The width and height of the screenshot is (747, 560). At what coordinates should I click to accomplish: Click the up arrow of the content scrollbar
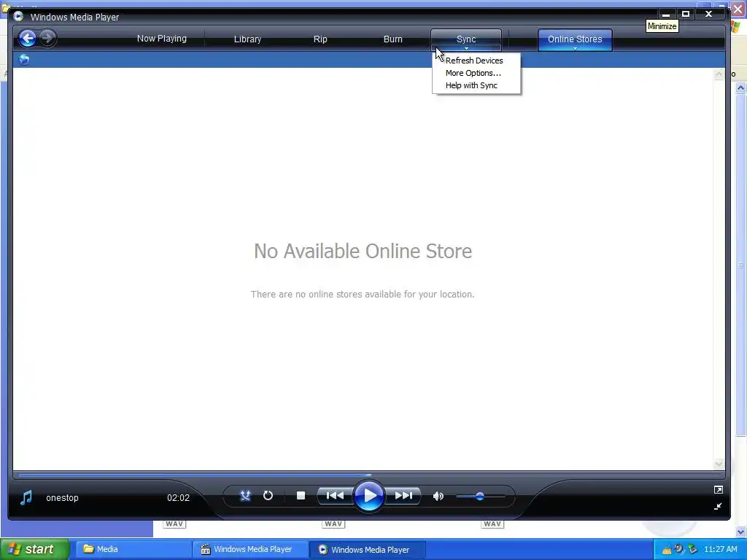point(719,75)
